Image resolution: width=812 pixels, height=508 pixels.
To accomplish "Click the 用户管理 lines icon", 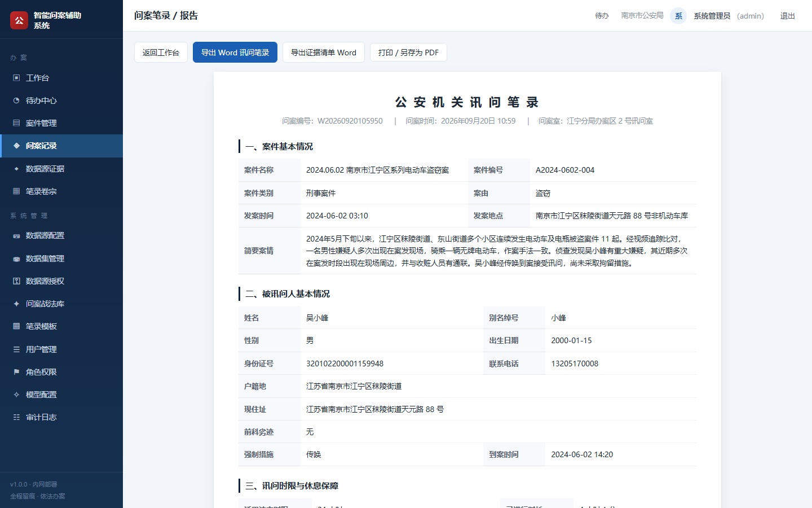I will pos(16,349).
